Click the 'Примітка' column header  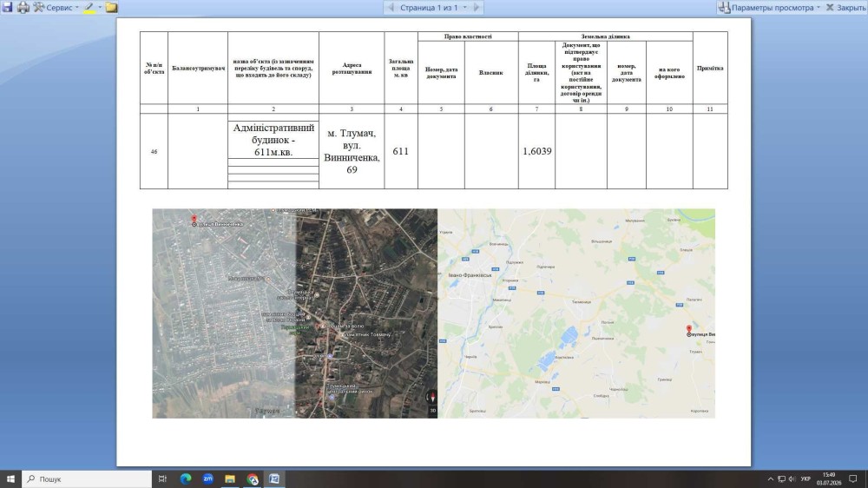tap(710, 68)
